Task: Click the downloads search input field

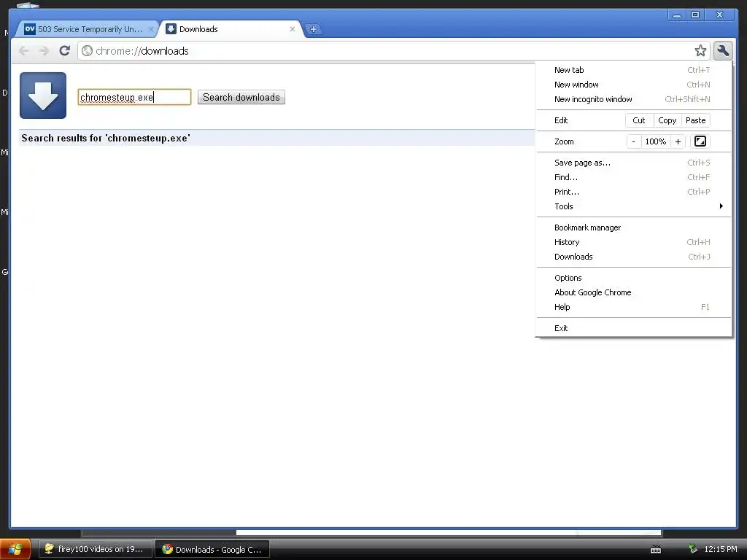Action: (x=134, y=97)
